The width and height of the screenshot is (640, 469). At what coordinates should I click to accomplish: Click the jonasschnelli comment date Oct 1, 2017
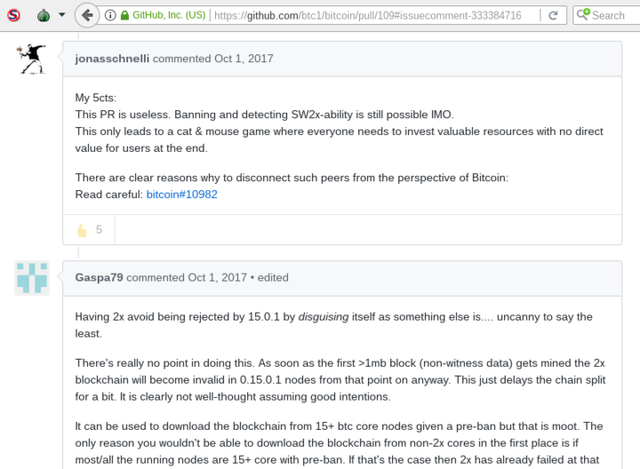tap(244, 58)
